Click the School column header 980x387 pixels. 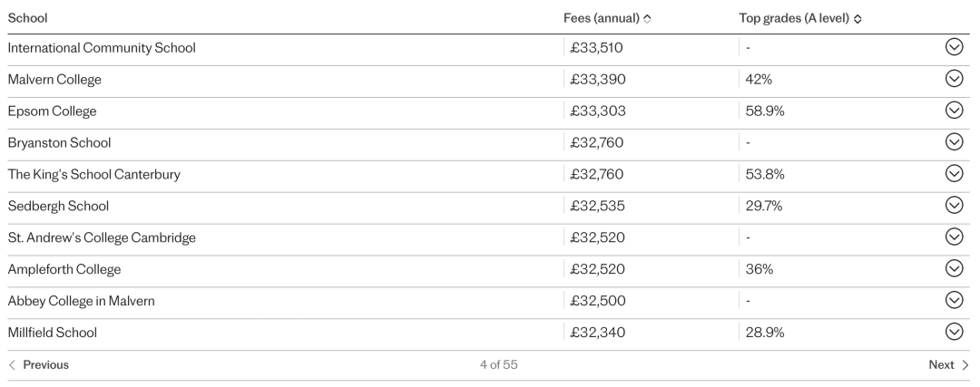(27, 18)
